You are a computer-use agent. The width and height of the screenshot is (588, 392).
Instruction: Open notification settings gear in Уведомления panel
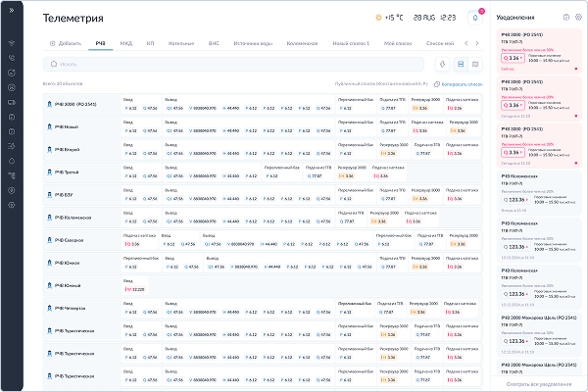(578, 18)
